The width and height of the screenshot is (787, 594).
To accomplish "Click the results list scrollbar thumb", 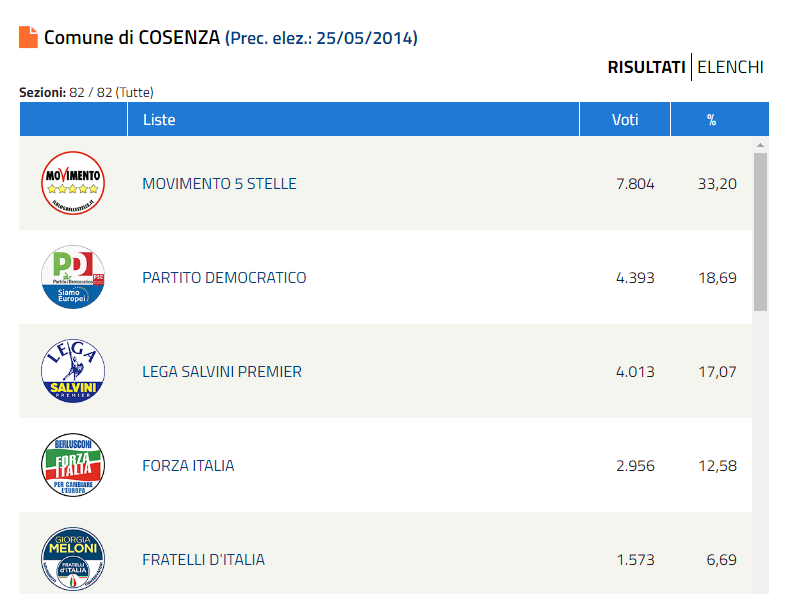I will click(x=760, y=232).
